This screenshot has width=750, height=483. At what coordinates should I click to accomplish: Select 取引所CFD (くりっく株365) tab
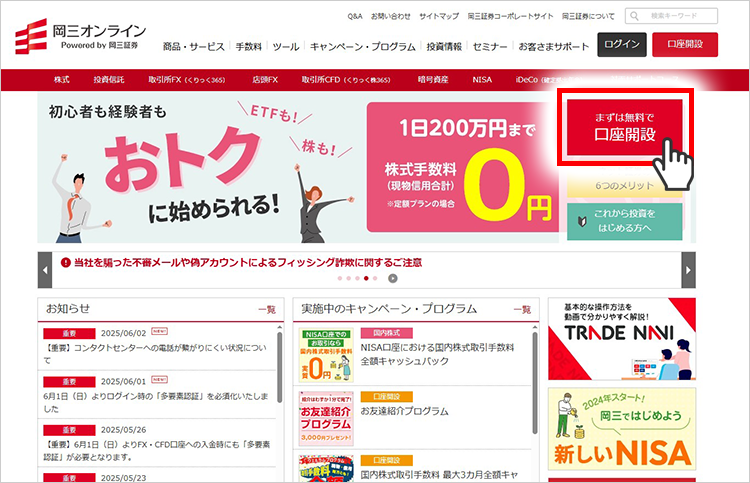346,80
